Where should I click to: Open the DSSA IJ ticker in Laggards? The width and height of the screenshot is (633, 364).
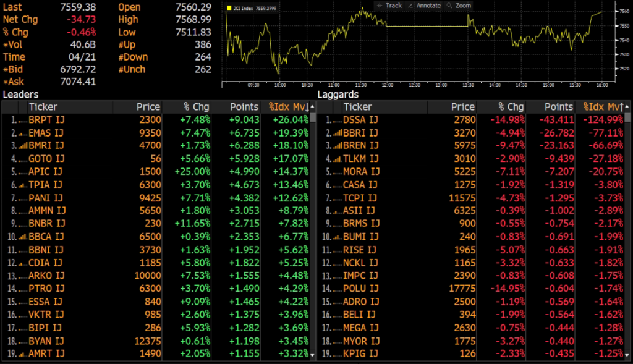click(359, 119)
